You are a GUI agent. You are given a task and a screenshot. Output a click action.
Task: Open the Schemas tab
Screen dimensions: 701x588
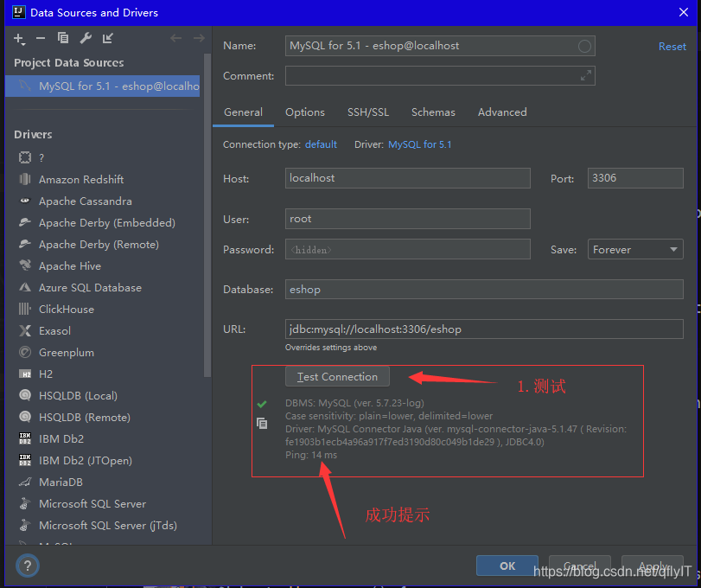pyautogui.click(x=433, y=112)
